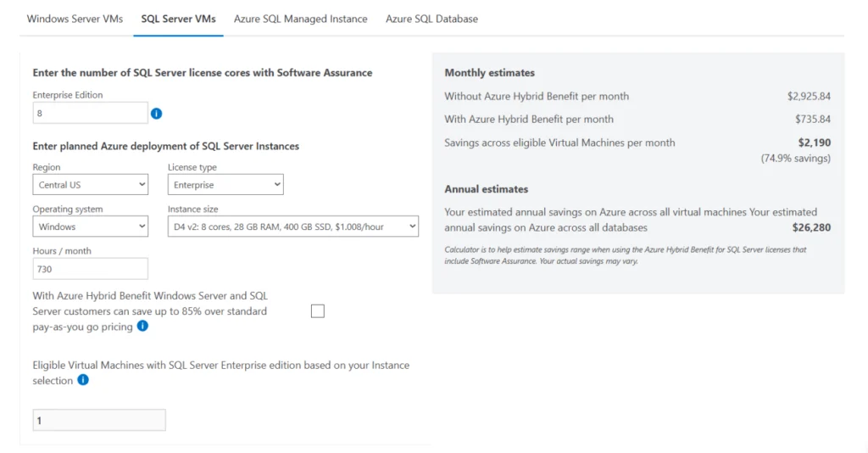Switch to the Windows Server VMs tab
The height and width of the screenshot is (453, 868).
75,19
